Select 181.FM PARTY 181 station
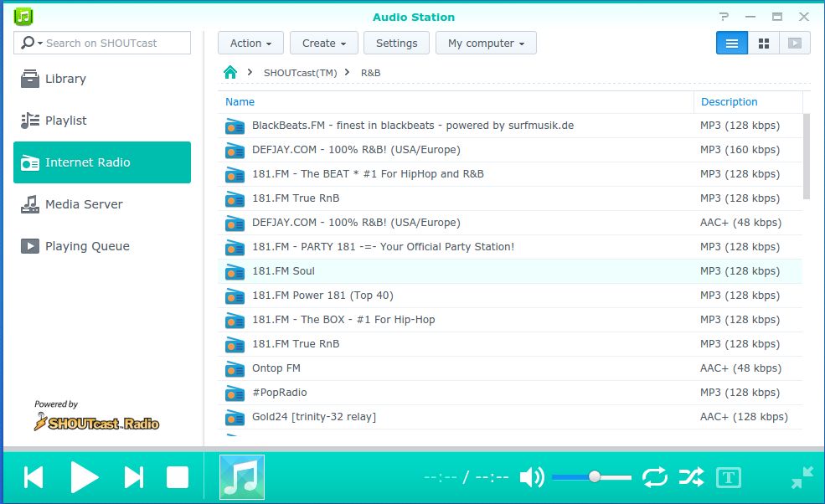Viewport: 825px width, 504px height. [x=510, y=247]
